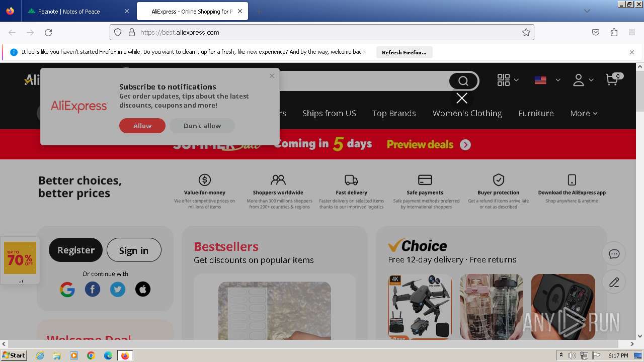Open Furniture category
Screen dimensions: 644x362
pyautogui.click(x=536, y=113)
